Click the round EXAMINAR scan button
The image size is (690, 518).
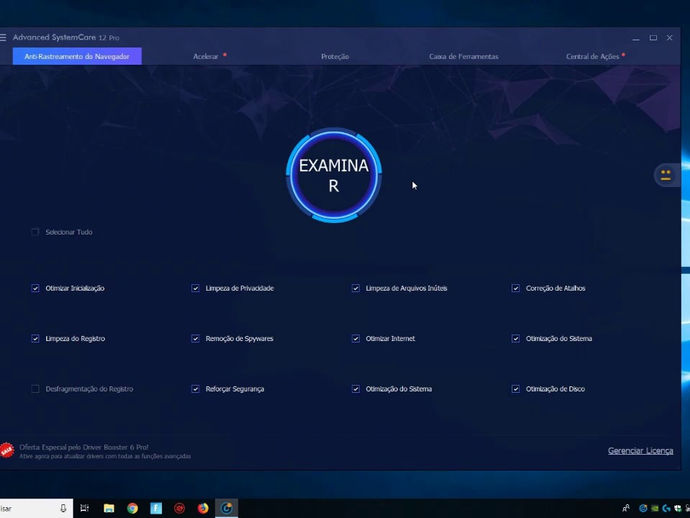coord(334,175)
